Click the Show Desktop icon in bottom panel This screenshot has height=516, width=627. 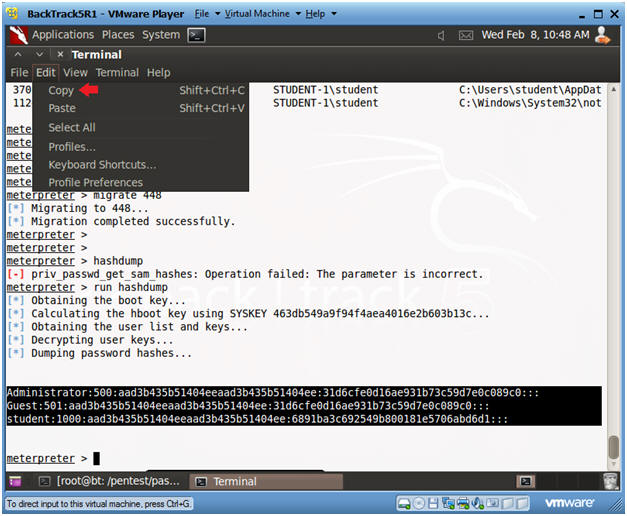(x=15, y=481)
